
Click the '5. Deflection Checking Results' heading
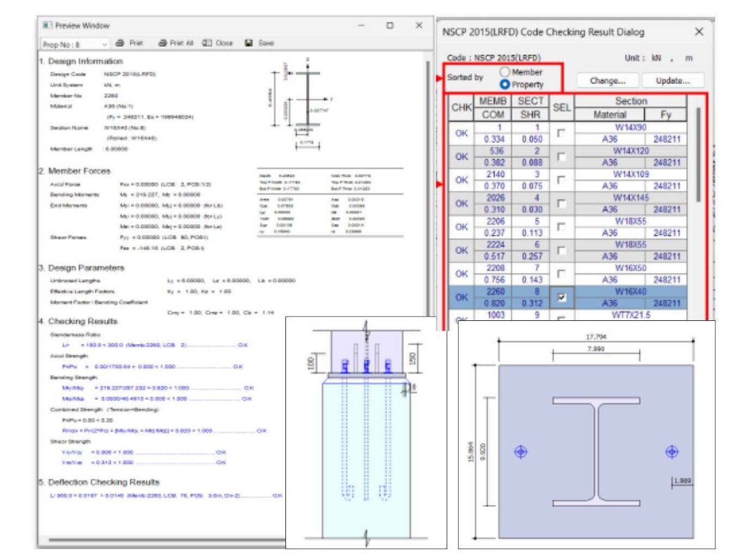click(99, 482)
